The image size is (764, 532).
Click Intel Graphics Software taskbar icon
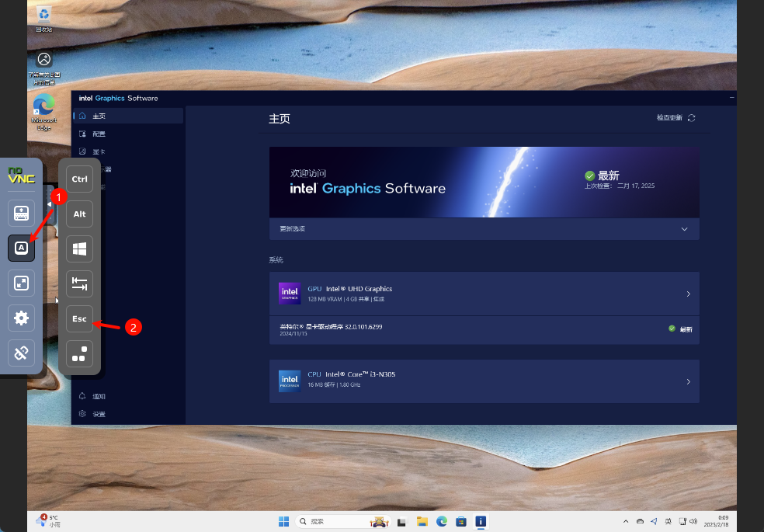[x=481, y=522]
